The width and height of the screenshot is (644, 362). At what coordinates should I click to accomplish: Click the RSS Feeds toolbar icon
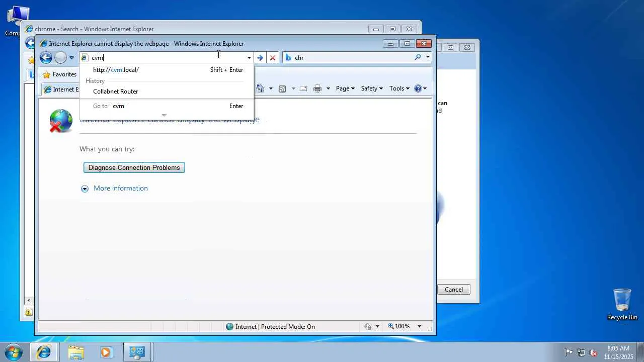coord(282,88)
